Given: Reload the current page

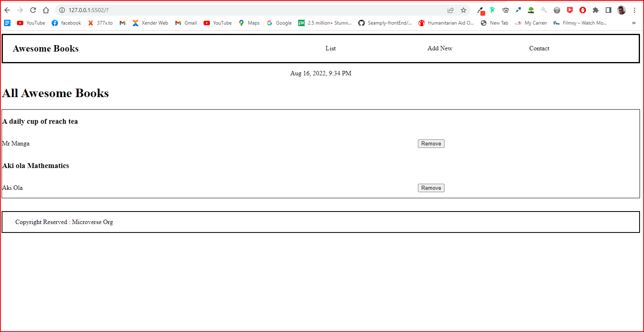Looking at the screenshot, I should click(33, 10).
